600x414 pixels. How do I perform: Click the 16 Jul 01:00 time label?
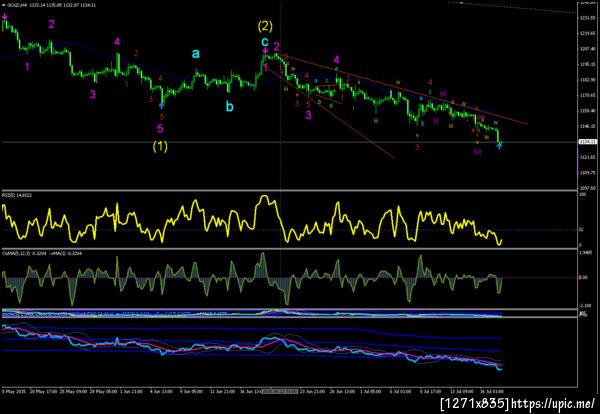click(492, 392)
